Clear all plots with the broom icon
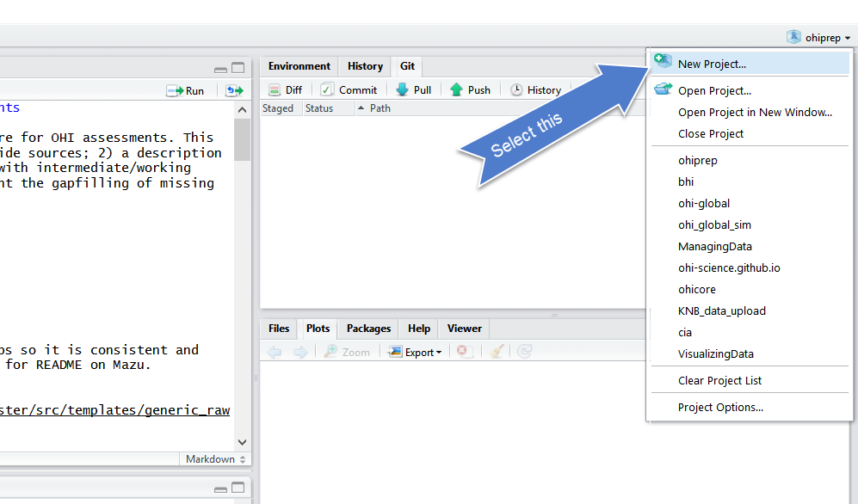 [x=497, y=352]
